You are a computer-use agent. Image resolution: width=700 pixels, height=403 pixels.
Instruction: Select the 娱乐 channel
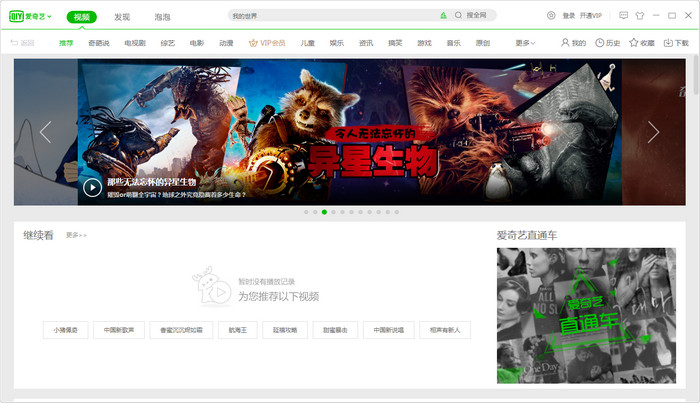[337, 43]
